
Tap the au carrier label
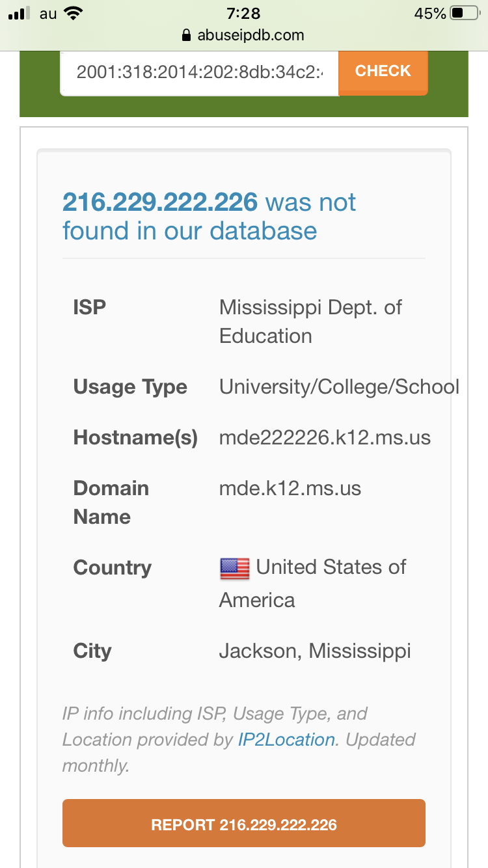[48, 14]
